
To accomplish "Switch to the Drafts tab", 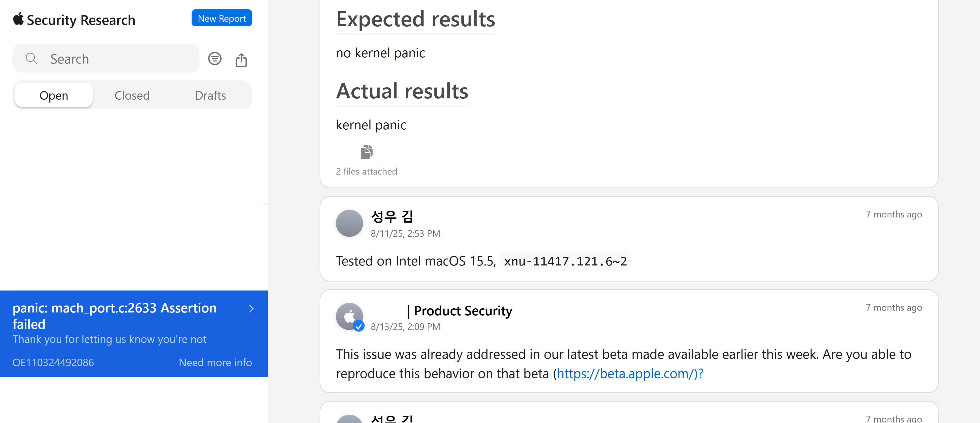I will tap(210, 95).
